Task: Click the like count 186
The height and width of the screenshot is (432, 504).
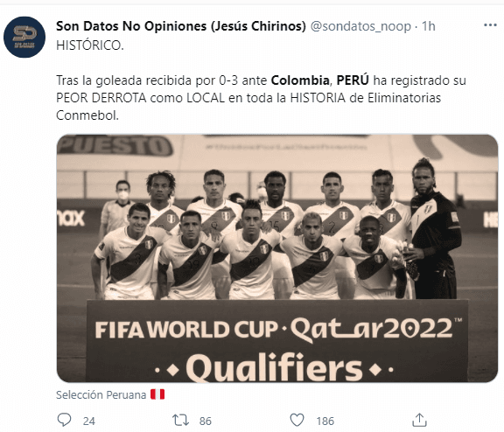Action: click(325, 422)
